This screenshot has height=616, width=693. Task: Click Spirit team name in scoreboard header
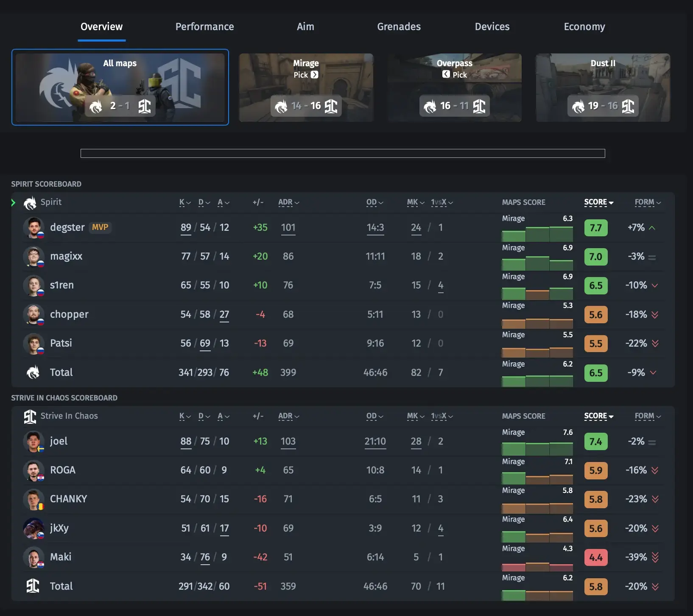[x=51, y=202]
